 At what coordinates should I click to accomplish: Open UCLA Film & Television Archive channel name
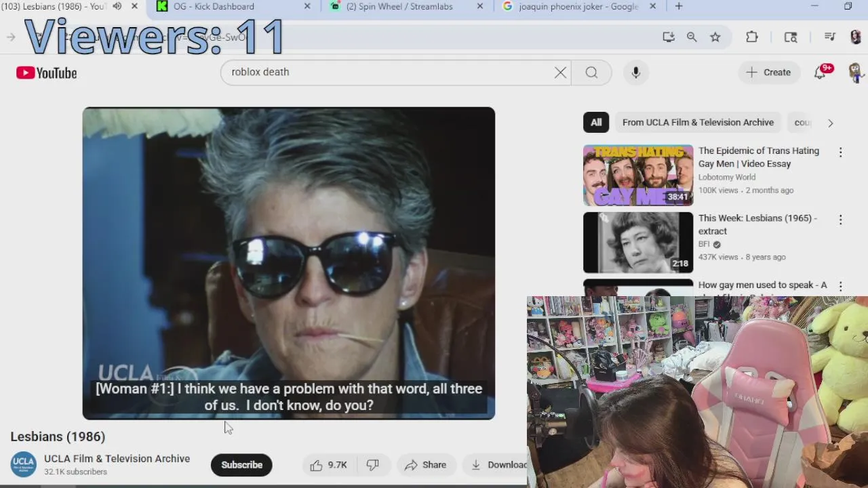[x=117, y=459]
